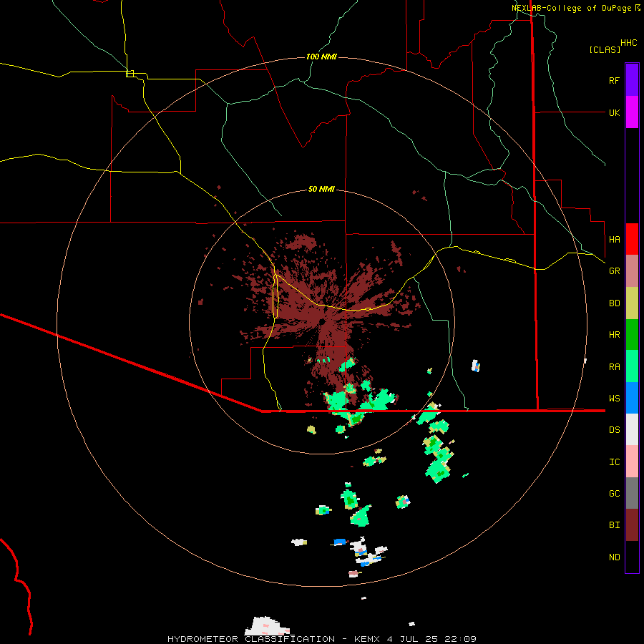The width and height of the screenshot is (644, 644).
Task: Click the BI legend label
Action: 615,525
